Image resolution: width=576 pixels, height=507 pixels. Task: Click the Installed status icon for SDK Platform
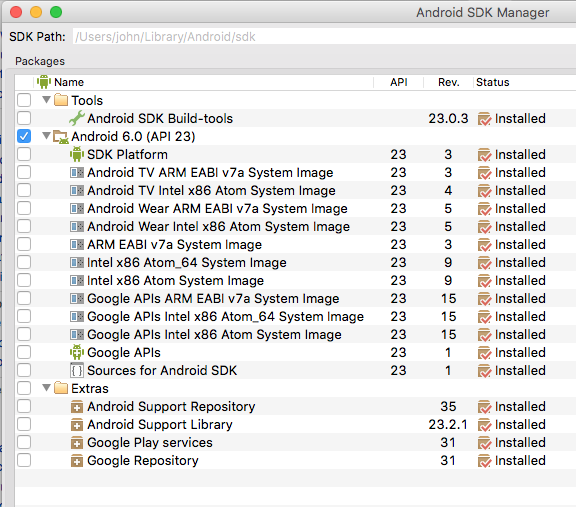485,155
